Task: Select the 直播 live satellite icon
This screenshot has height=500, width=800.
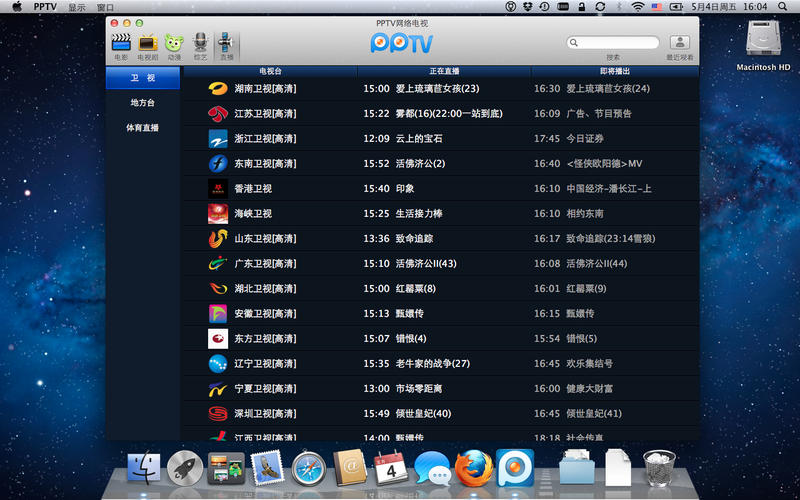Action: [226, 43]
